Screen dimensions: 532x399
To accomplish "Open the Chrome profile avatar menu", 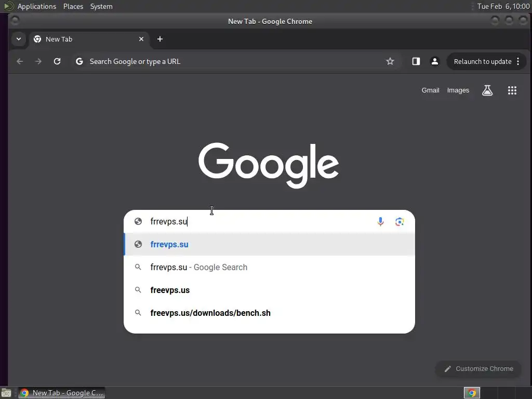I will [x=435, y=61].
